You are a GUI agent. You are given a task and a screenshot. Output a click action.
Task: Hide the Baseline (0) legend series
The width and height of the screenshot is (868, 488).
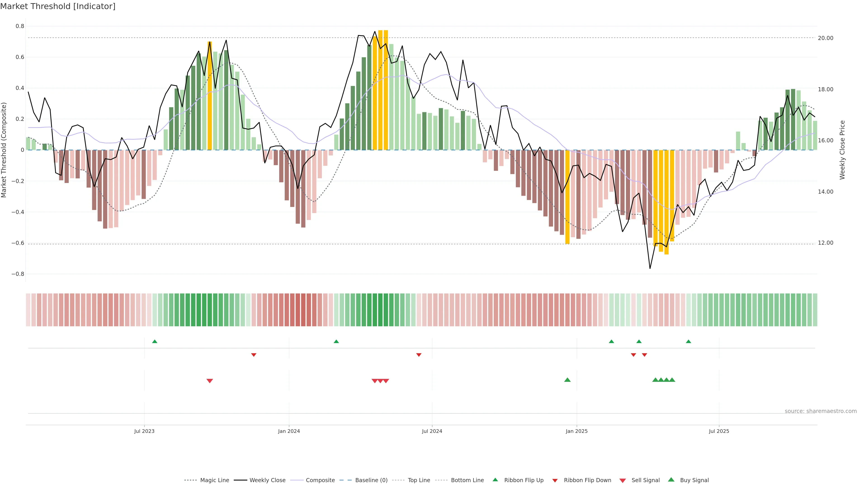pos(371,480)
